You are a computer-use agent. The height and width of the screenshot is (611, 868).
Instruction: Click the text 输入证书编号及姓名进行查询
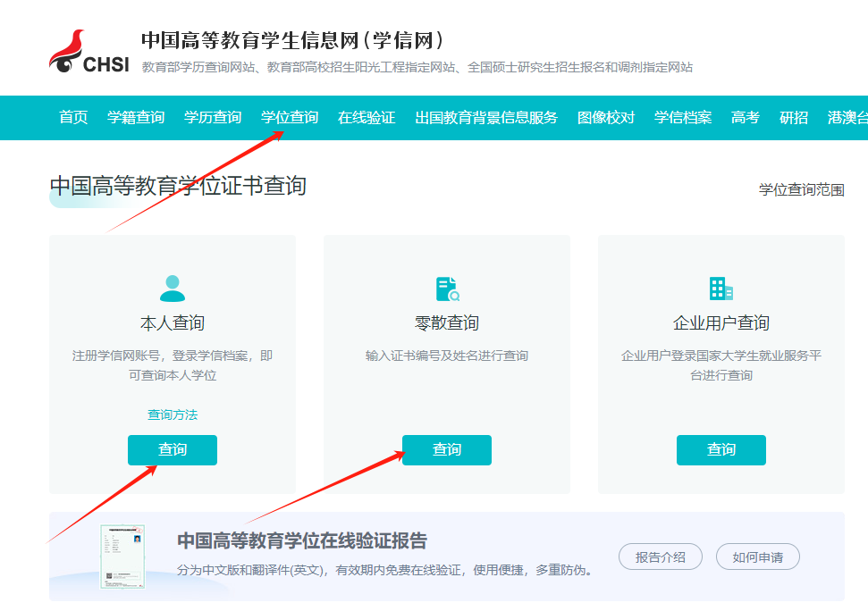(x=447, y=356)
